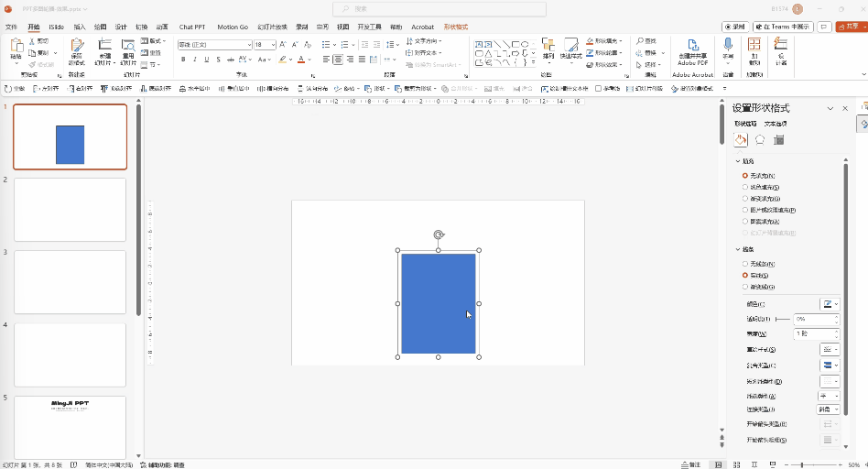The width and height of the screenshot is (868, 469).
Task: Center text in paragraph group
Action: pos(338,60)
